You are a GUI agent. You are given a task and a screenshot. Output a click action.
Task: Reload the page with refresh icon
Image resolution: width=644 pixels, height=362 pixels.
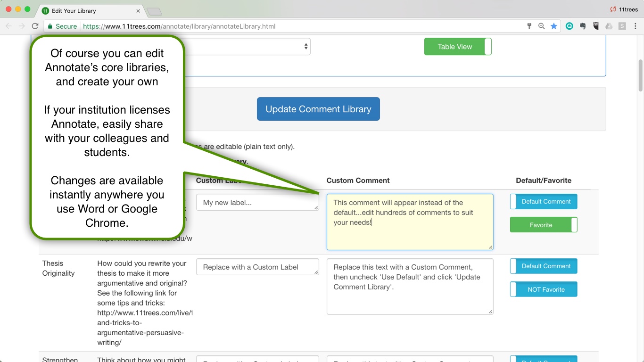[35, 26]
